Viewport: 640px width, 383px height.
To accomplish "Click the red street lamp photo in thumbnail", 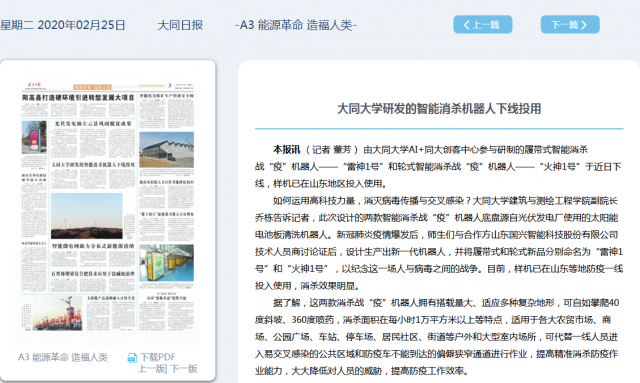I will pos(58,313).
